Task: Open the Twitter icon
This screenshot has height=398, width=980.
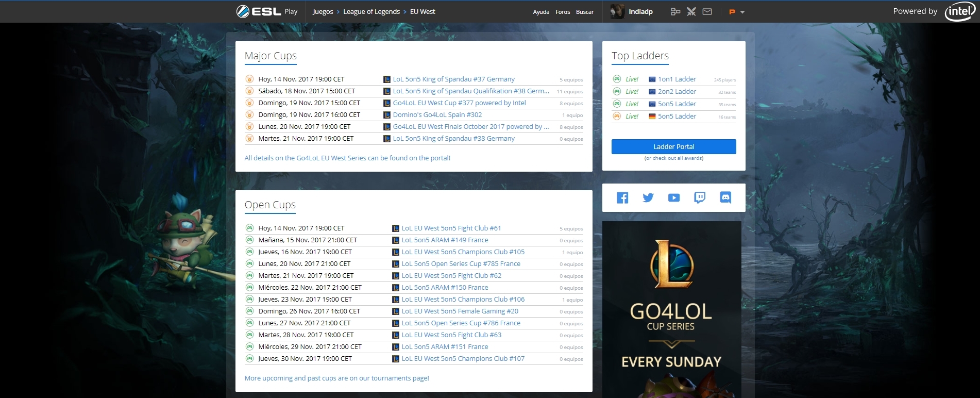Action: [648, 197]
